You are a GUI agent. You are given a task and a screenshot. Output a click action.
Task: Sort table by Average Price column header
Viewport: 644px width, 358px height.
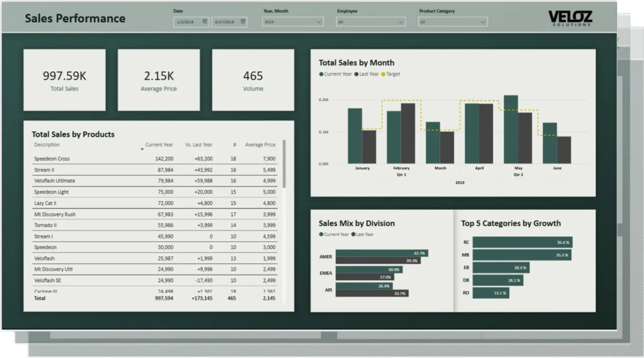pyautogui.click(x=260, y=144)
